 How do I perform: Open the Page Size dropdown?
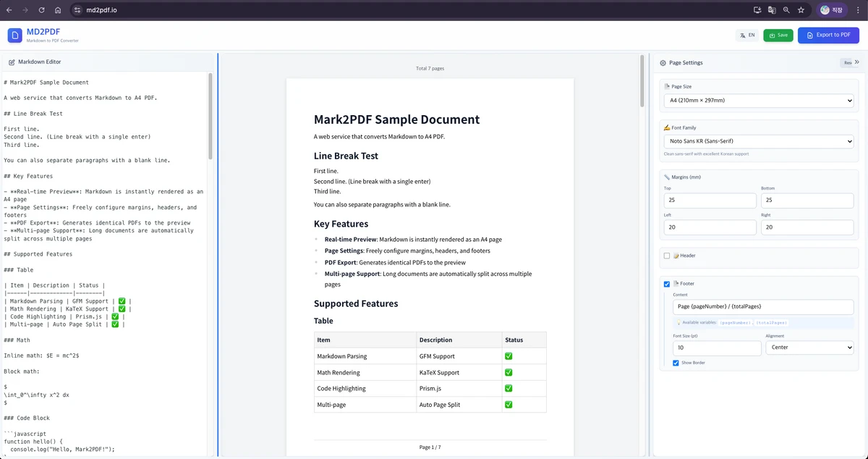(759, 101)
